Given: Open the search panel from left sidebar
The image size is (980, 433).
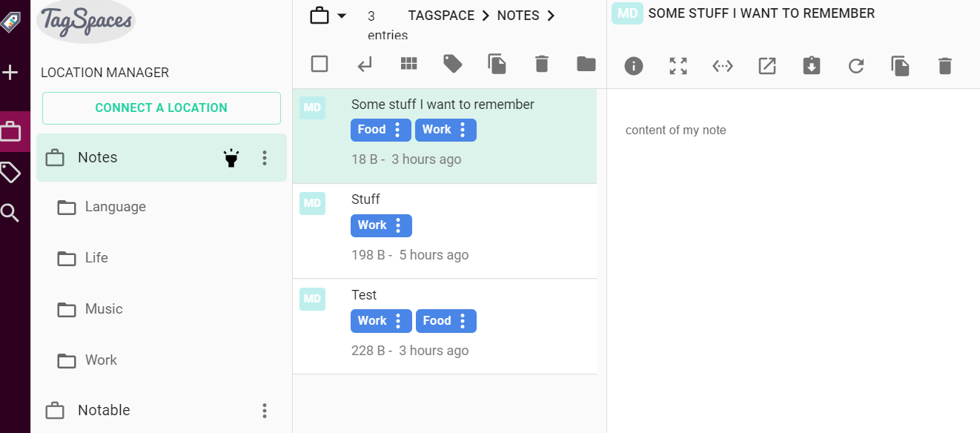Looking at the screenshot, I should 11,213.
